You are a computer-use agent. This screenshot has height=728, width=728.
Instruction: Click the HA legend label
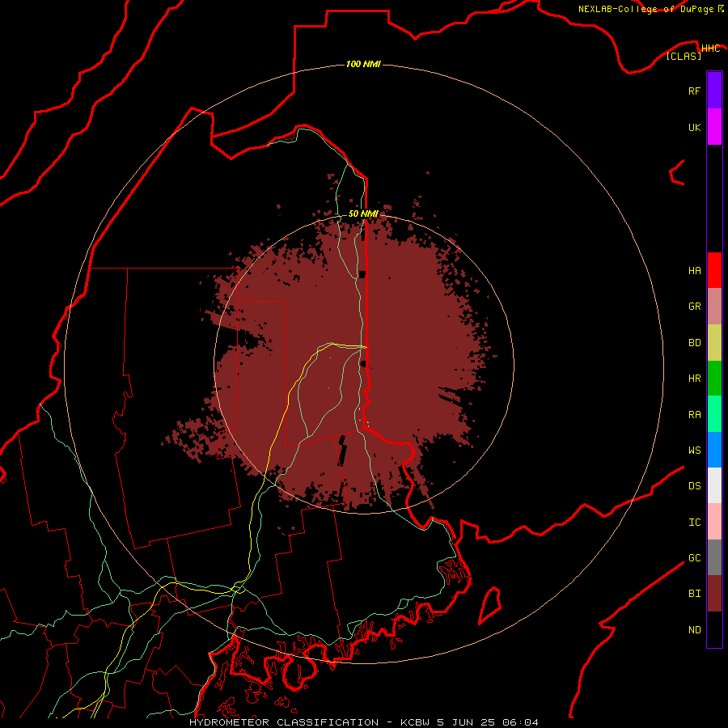click(694, 270)
